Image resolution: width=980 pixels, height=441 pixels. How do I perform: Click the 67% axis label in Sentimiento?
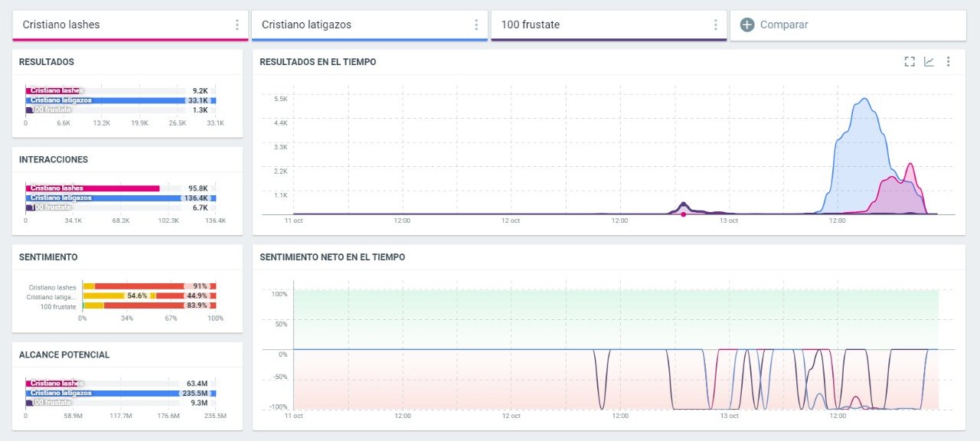tap(171, 318)
